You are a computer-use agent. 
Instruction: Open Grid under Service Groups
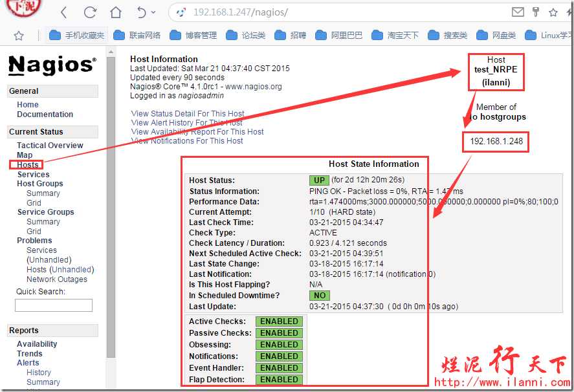[34, 232]
